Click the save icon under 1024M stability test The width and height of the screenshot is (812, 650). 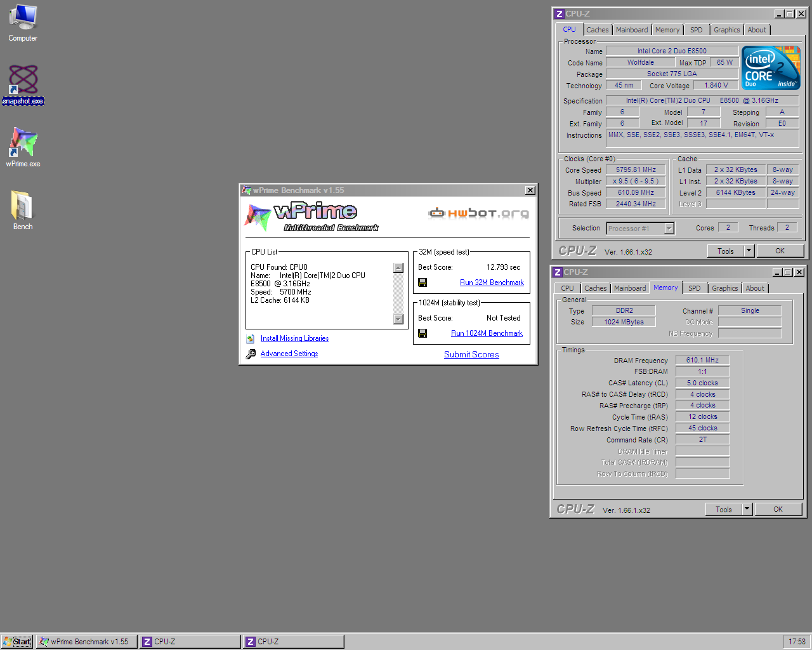coord(422,333)
